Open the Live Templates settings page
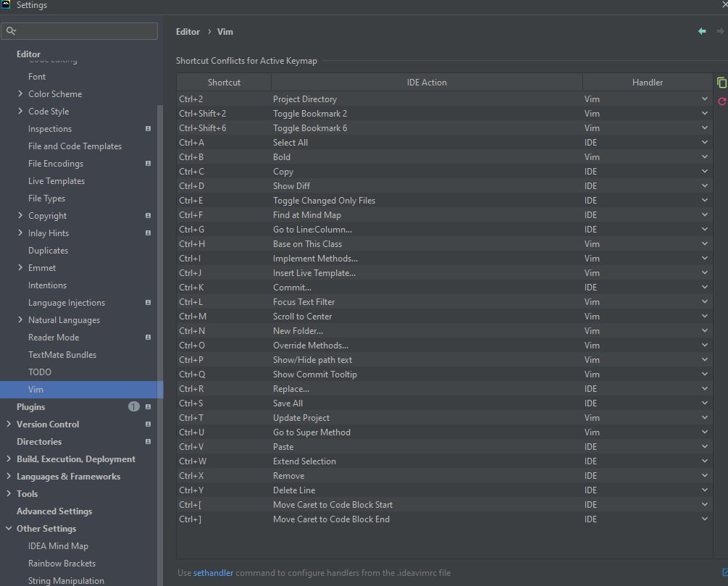Screen dimensions: 728x586 (x=57, y=181)
